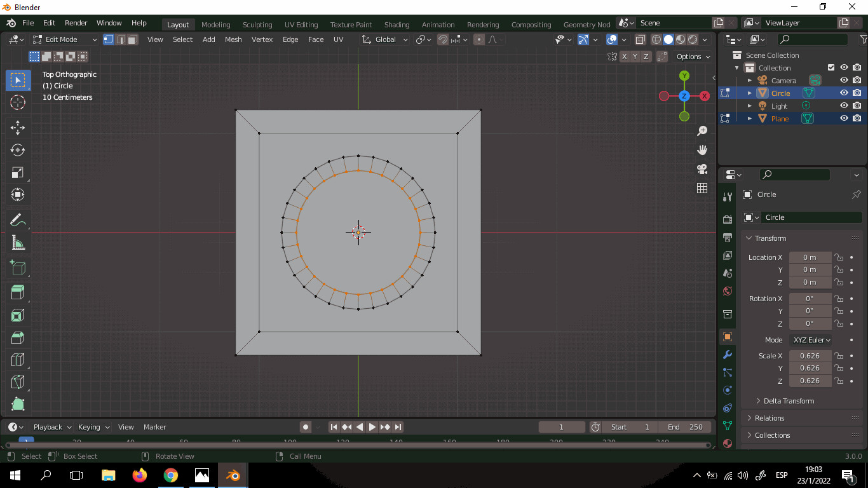868x488 pixels.
Task: Select the Extrude Region tool
Action: coord(18,293)
